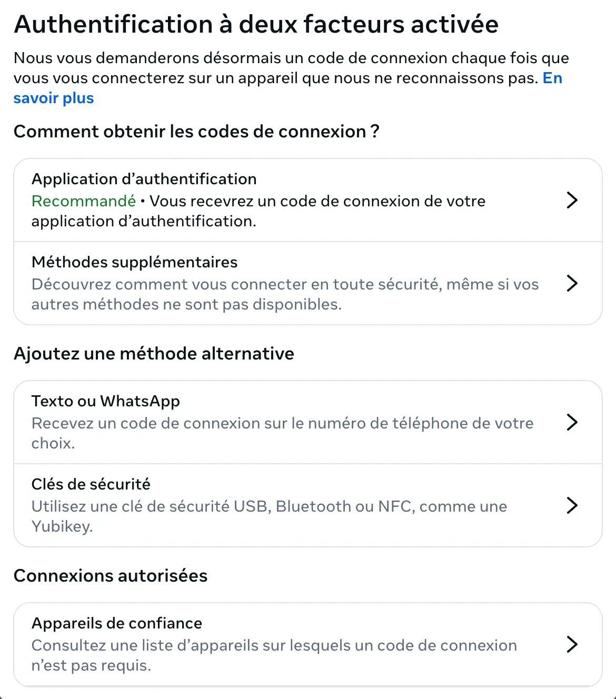Open the "Méthodes supplémentaires" title
The image size is (616, 699).
pos(135,262)
